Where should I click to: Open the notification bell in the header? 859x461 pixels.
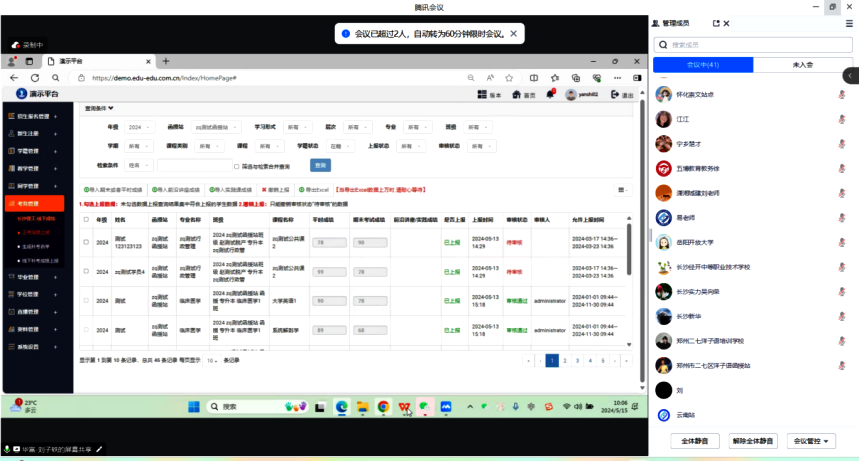550,95
